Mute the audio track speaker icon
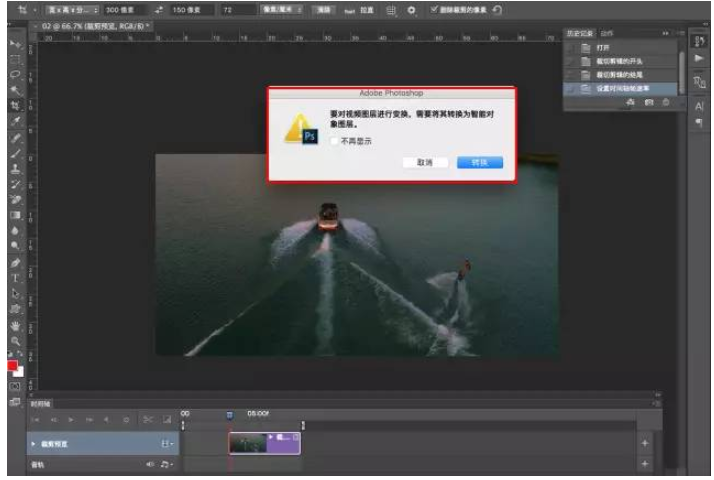This screenshot has height=480, width=714. pyautogui.click(x=151, y=464)
